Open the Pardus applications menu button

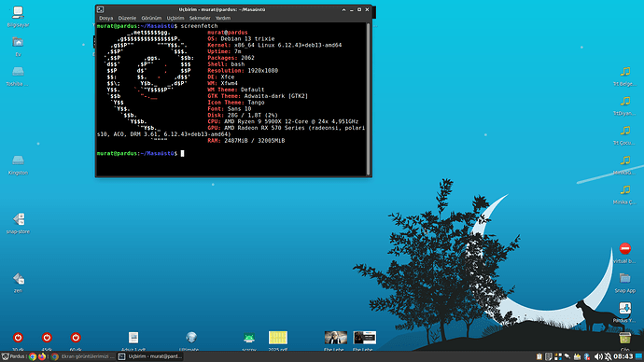click(x=13, y=356)
